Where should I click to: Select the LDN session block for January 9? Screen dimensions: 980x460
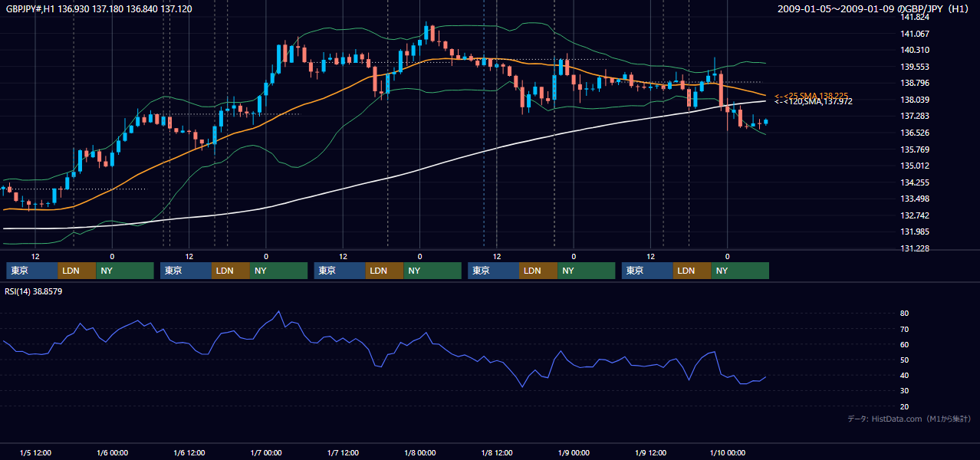(692, 271)
